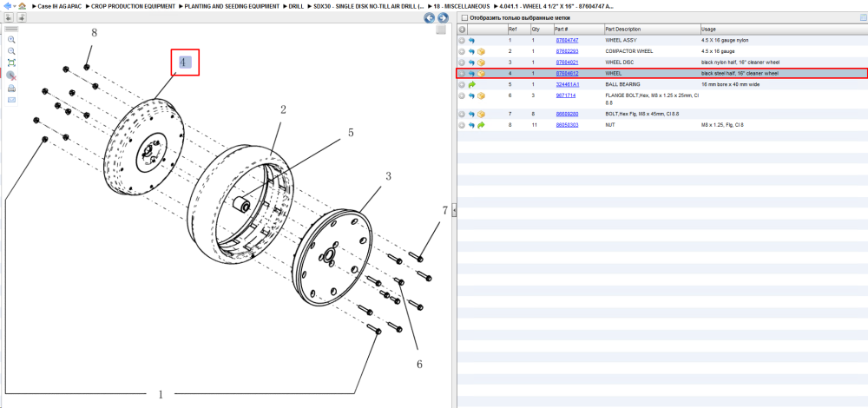
Task: Click the blue arrow icon in WHEEL DISC row
Action: (471, 62)
